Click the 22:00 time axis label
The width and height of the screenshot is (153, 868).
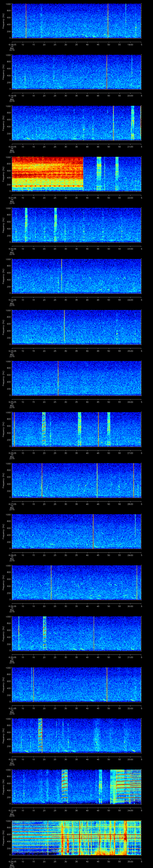pos(130,197)
